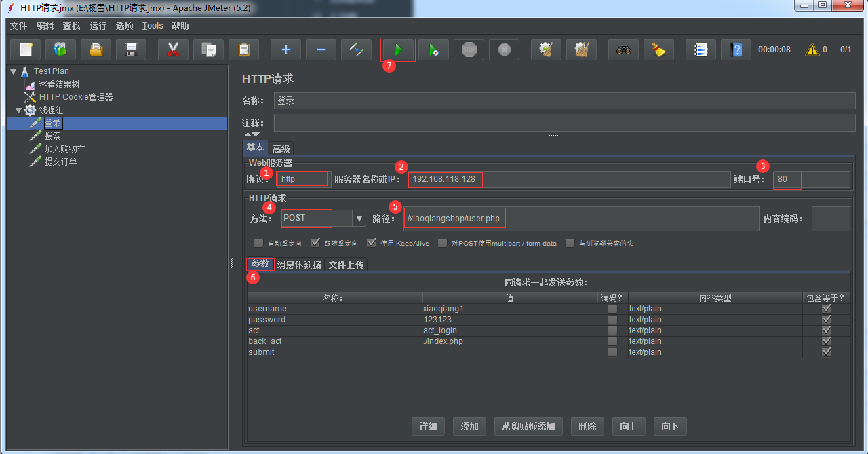This screenshot has height=454, width=868.
Task: Click the Stop test icon
Action: (469, 50)
